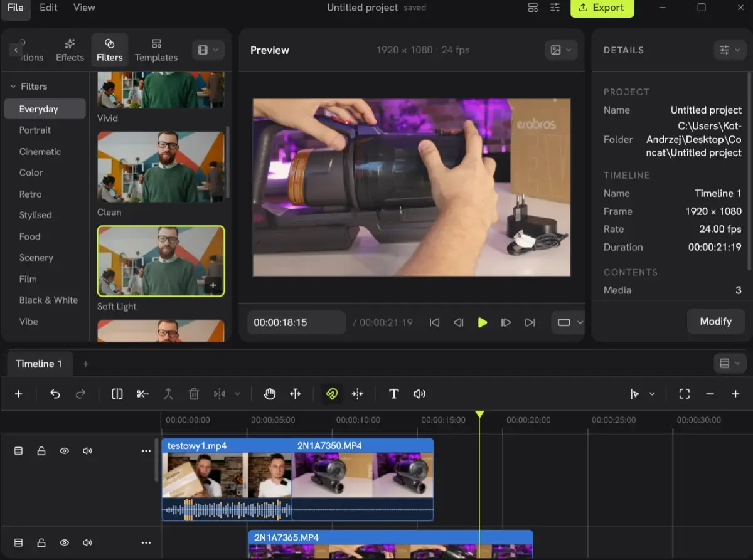Viewport: 753px width, 560px height.
Task: Step back one frame
Action: pyautogui.click(x=458, y=322)
